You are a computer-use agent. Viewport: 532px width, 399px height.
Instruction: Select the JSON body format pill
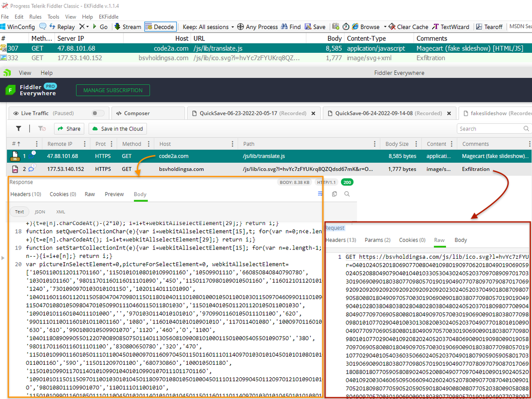(x=40, y=212)
